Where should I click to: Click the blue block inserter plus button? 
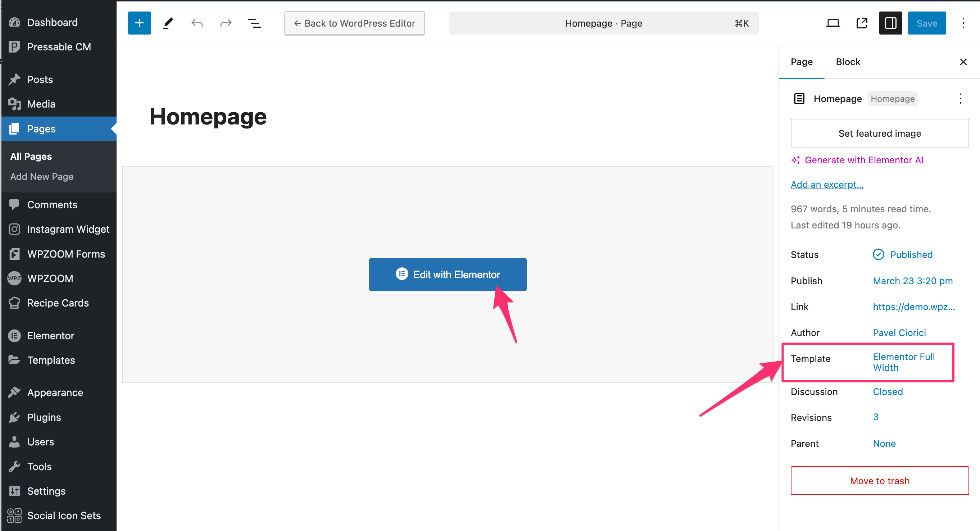pyautogui.click(x=139, y=23)
